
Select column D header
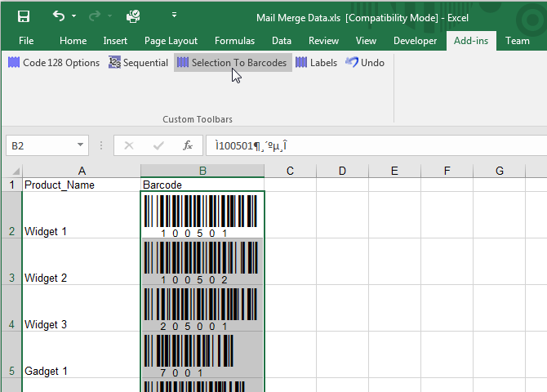(x=343, y=171)
